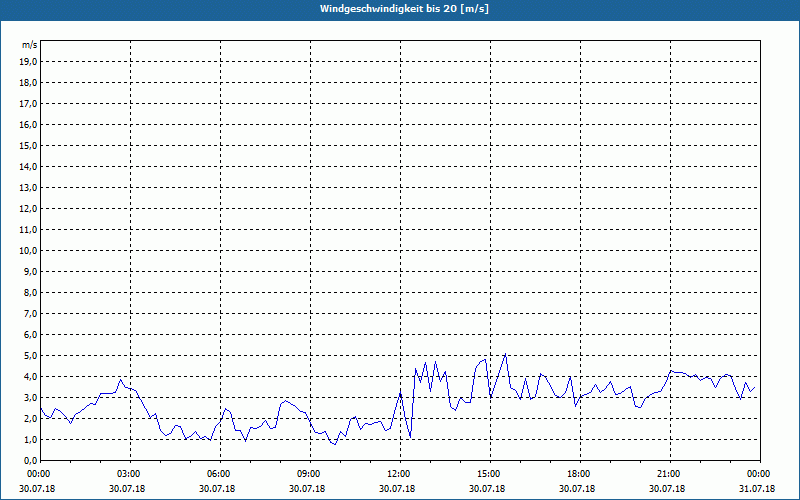Select the 7,0 y-axis label
The height and width of the screenshot is (500, 800).
pos(30,313)
